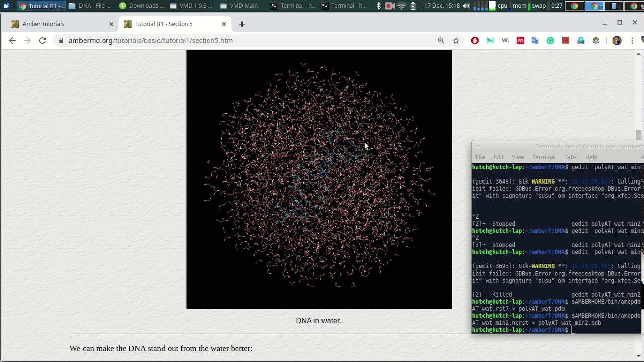Screen dimensions: 644x362
Task: Close the Amber Tutorials tab
Action: 111,24
